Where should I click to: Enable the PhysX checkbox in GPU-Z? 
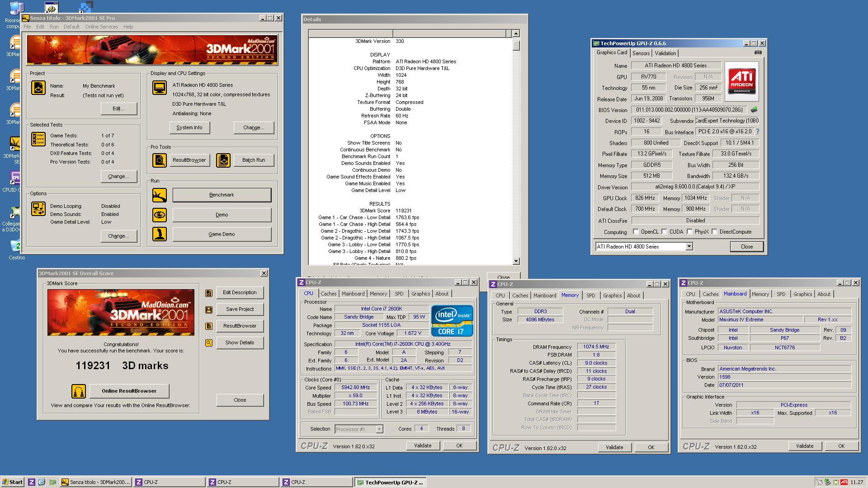[x=689, y=232]
